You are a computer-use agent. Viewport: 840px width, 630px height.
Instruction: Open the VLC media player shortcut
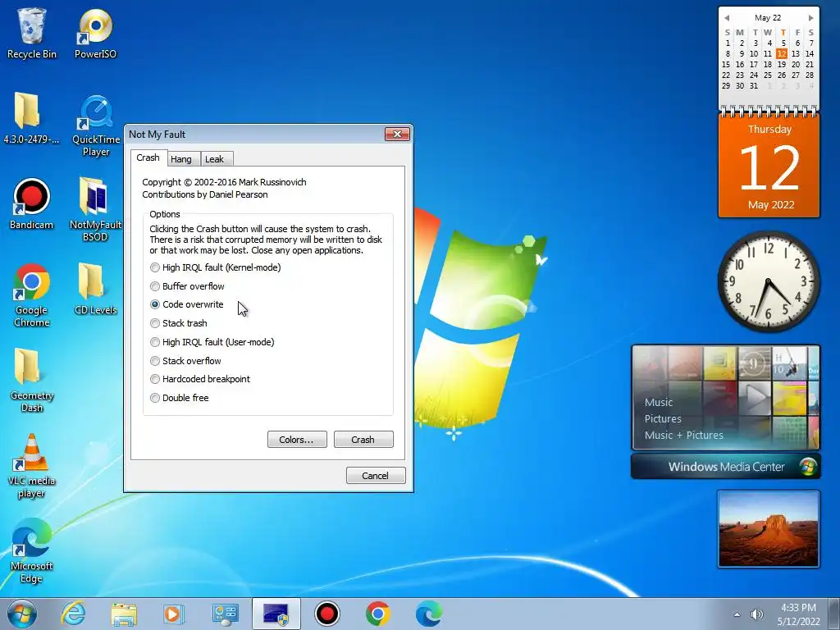32,465
